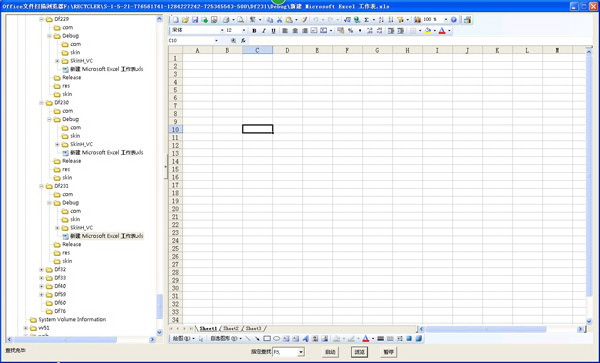The width and height of the screenshot is (600, 363).
Task: Open the font color red A dropdown arrow
Action: click(449, 31)
